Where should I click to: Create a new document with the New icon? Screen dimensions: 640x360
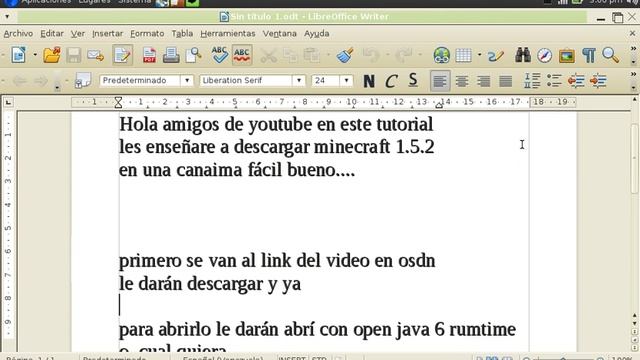point(18,55)
